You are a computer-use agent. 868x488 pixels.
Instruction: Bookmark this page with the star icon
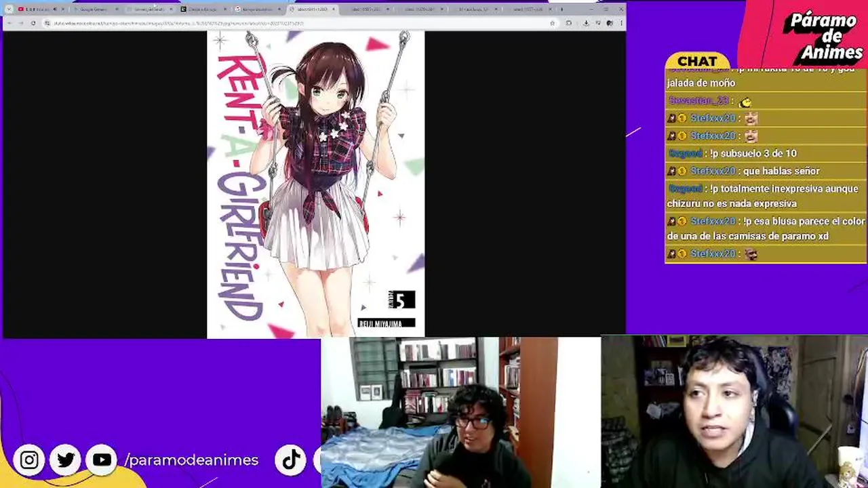coord(552,23)
